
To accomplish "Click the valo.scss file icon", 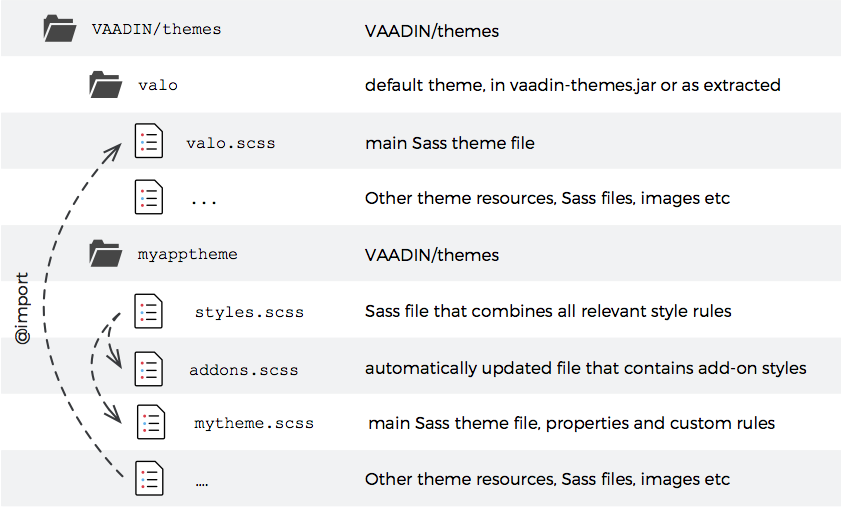I will pyautogui.click(x=149, y=142).
